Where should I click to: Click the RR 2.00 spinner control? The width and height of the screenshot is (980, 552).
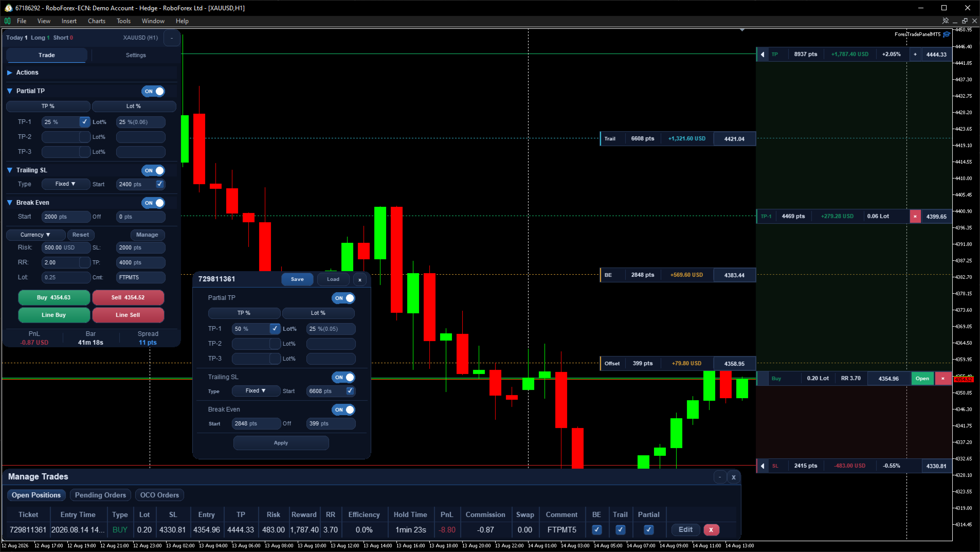(x=85, y=263)
